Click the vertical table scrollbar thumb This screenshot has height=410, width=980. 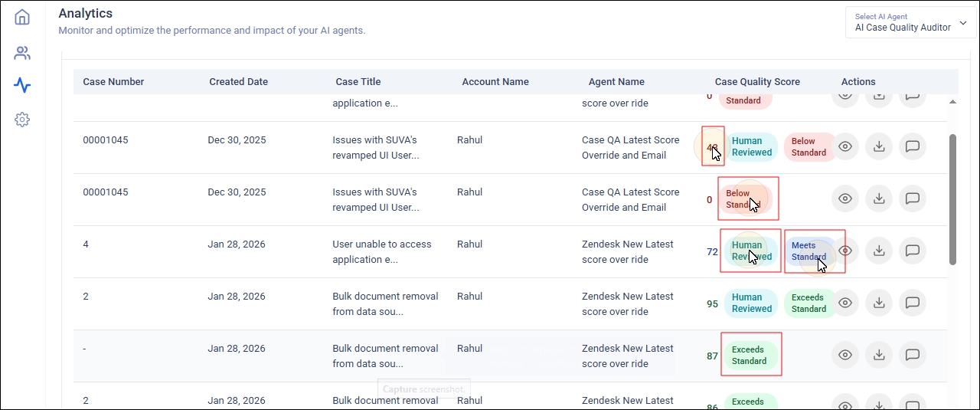(x=952, y=199)
